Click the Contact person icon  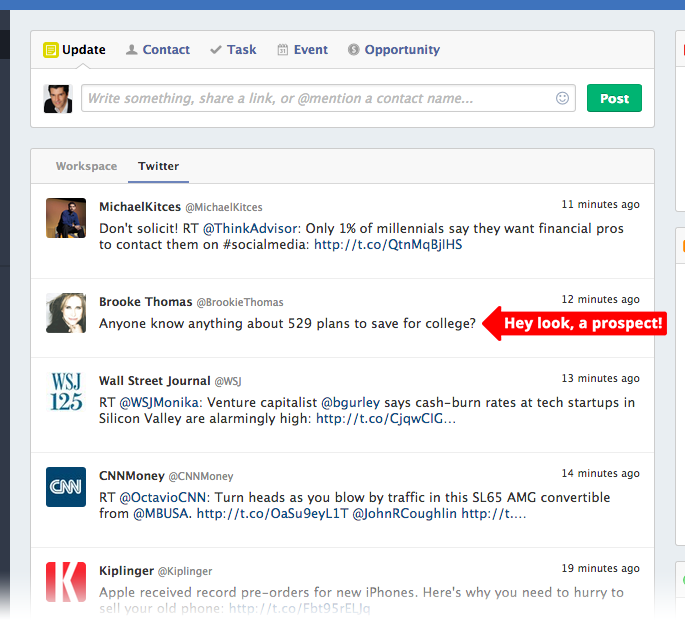pos(131,50)
